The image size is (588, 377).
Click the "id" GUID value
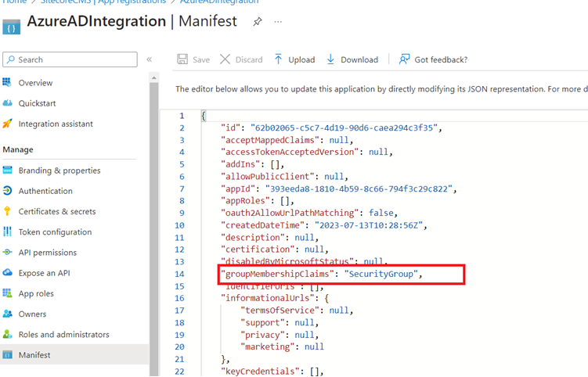[x=345, y=127]
